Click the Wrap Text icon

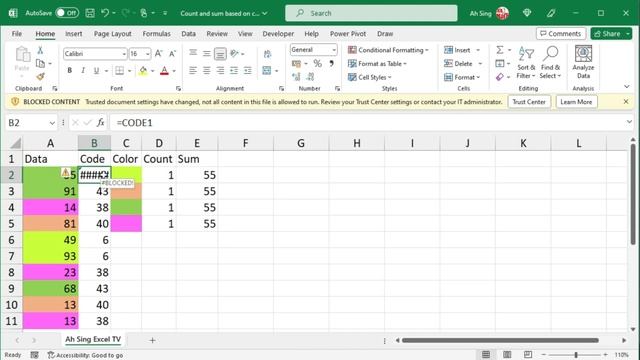pyautogui.click(x=267, y=53)
